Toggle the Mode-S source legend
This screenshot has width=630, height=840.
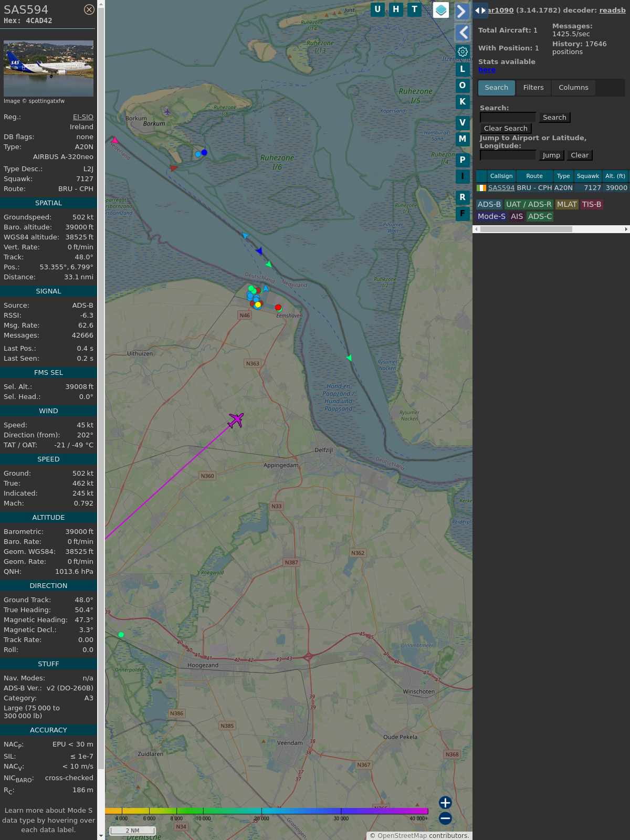[491, 216]
